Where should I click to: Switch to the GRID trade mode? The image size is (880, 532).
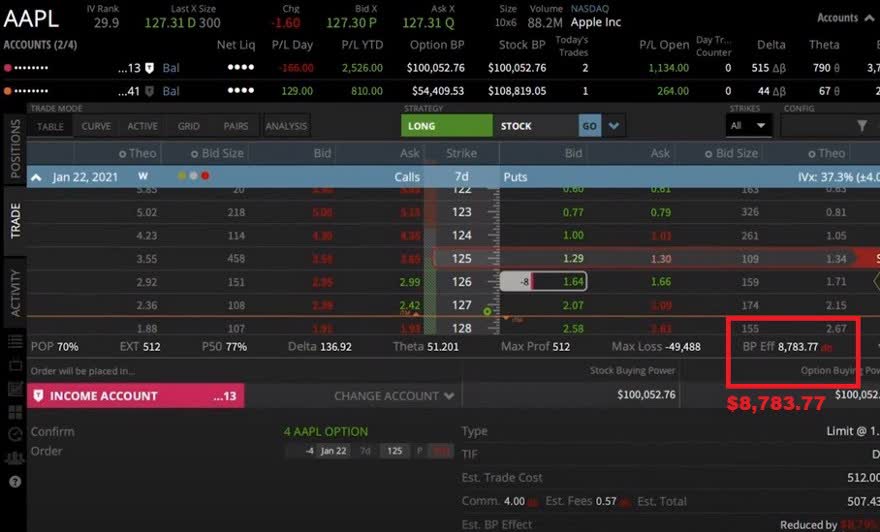tap(189, 126)
